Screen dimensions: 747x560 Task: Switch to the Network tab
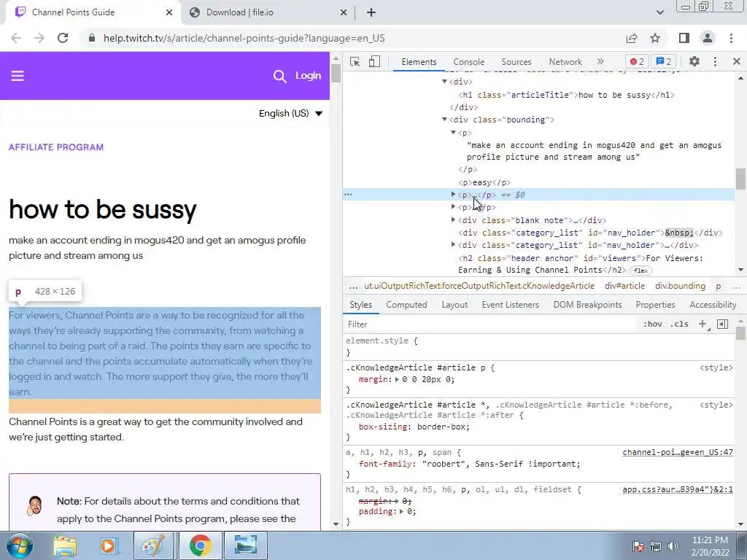pos(565,62)
